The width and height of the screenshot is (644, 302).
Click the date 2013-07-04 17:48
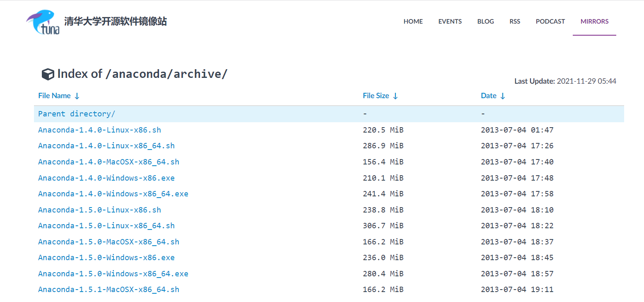click(517, 178)
